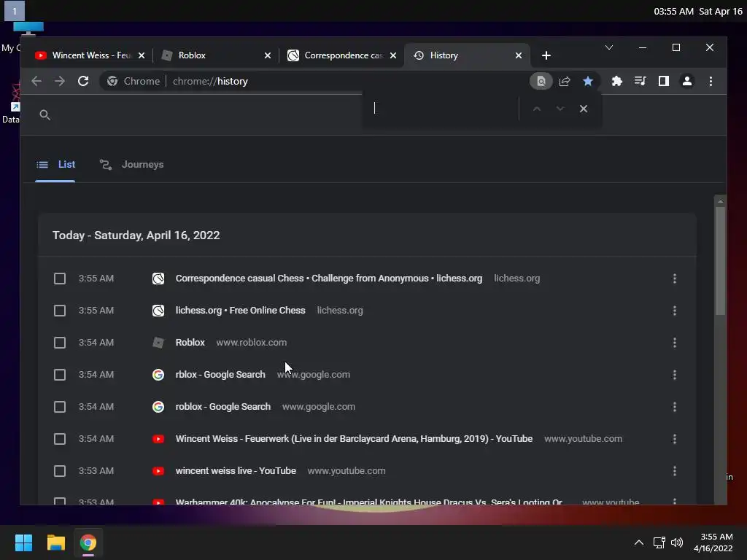The width and height of the screenshot is (747, 560).
Task: Open wincent weiss live YouTube link
Action: pyautogui.click(x=236, y=471)
